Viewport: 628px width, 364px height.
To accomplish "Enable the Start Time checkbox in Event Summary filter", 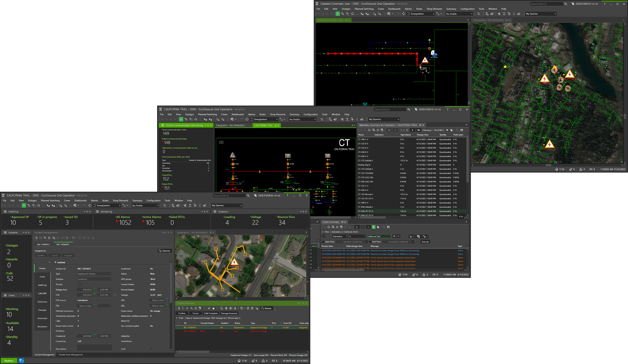I will tap(323, 242).
